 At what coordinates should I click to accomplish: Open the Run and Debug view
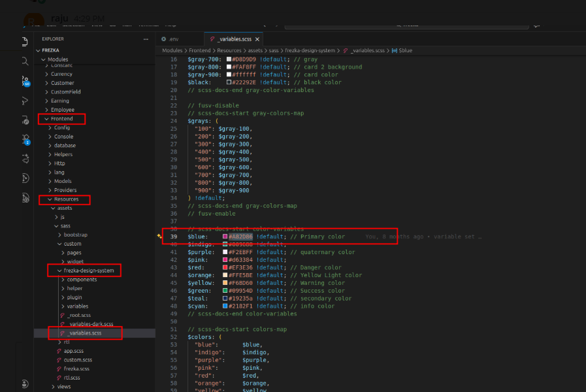click(25, 101)
